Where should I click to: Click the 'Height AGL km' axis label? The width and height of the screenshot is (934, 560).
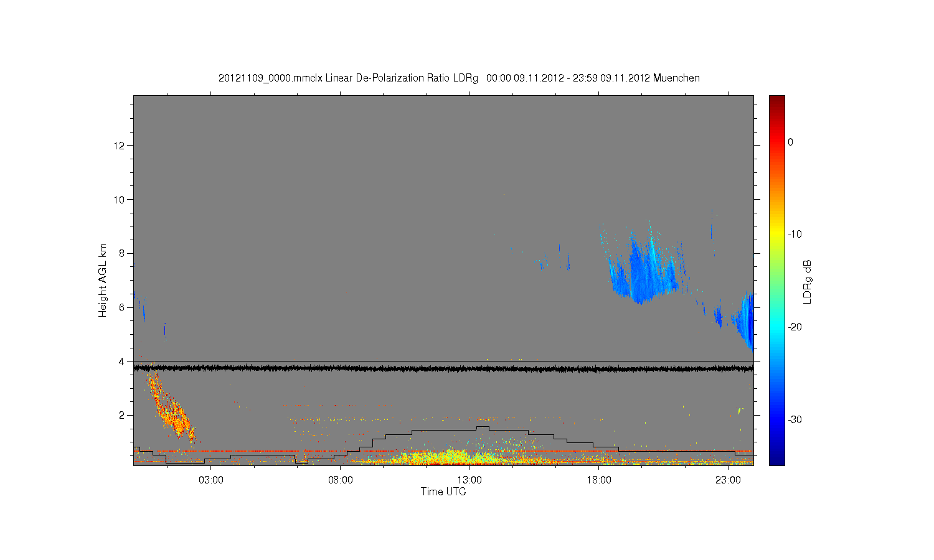click(x=103, y=280)
